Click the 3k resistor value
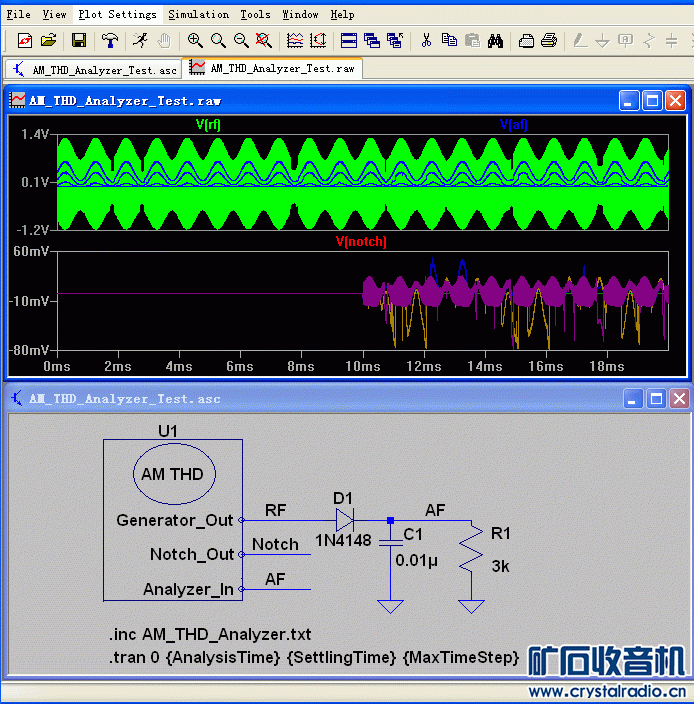The width and height of the screenshot is (694, 704). click(501, 566)
